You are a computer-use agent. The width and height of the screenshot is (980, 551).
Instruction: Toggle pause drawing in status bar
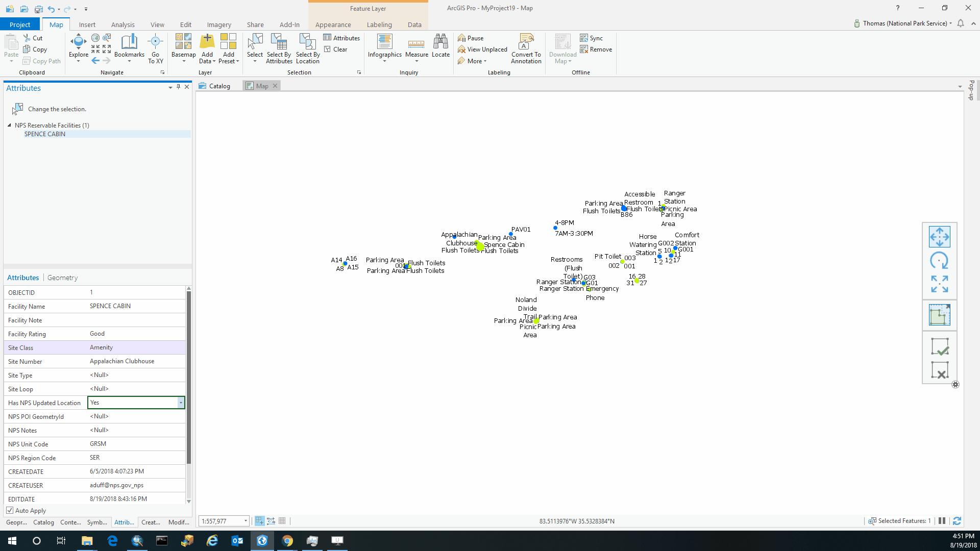(942, 521)
